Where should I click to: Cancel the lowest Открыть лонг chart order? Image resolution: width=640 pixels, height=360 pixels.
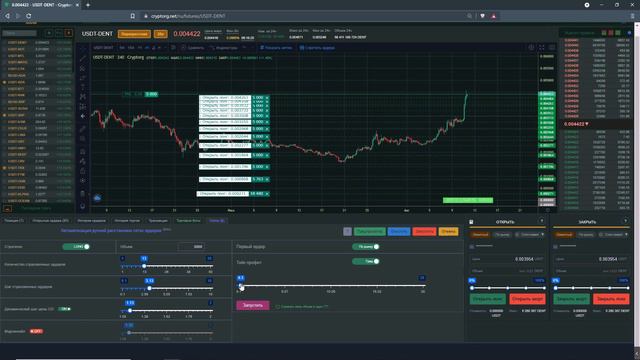coord(267,194)
